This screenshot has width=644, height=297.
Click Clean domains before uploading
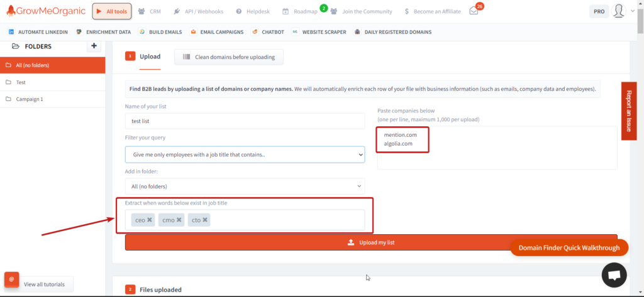[x=229, y=57]
